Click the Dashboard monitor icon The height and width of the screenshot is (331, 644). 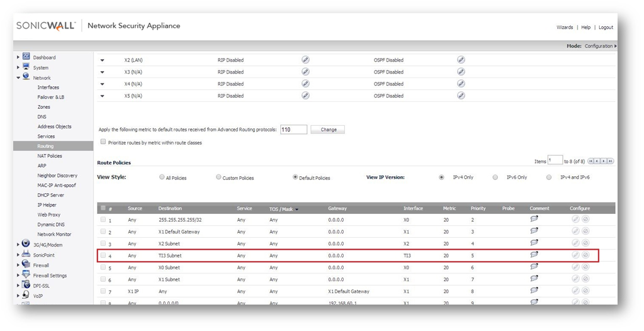(x=26, y=56)
